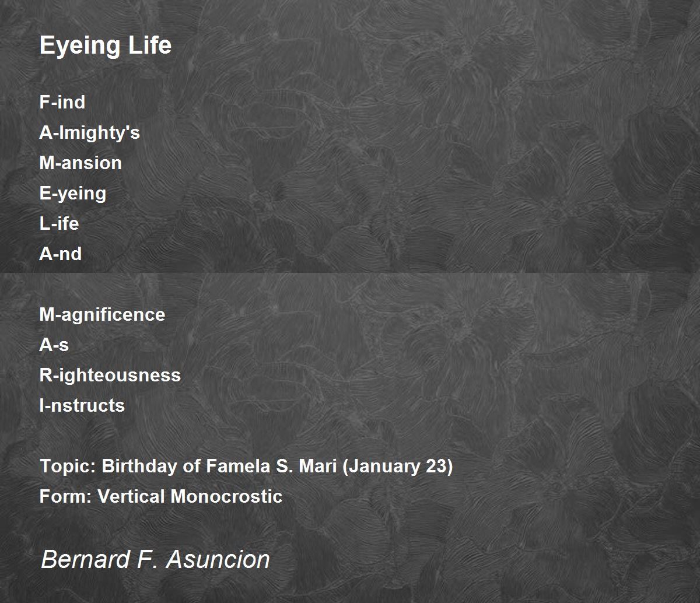Click the author name Bernard F. Asuncion
This screenshot has height=603, width=700.
[155, 559]
